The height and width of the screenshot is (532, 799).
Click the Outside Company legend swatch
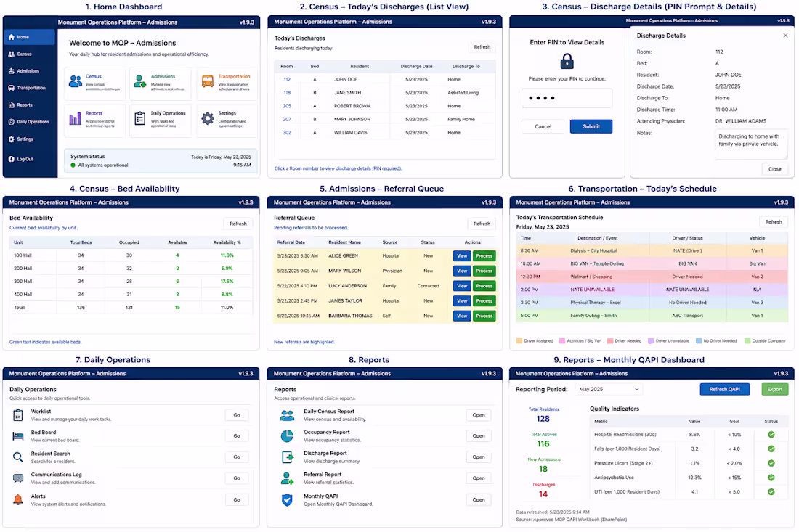(x=747, y=341)
